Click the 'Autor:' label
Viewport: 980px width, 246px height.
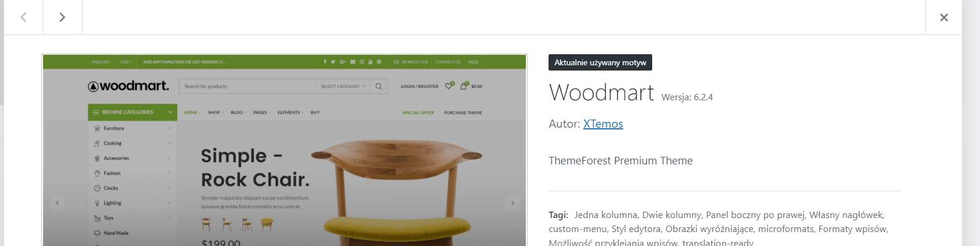pyautogui.click(x=564, y=124)
